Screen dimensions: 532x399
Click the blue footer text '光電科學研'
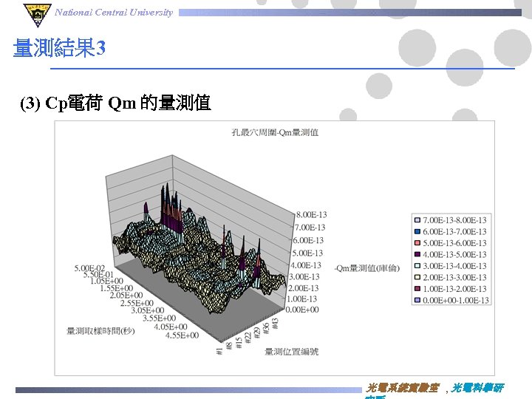tap(478, 388)
